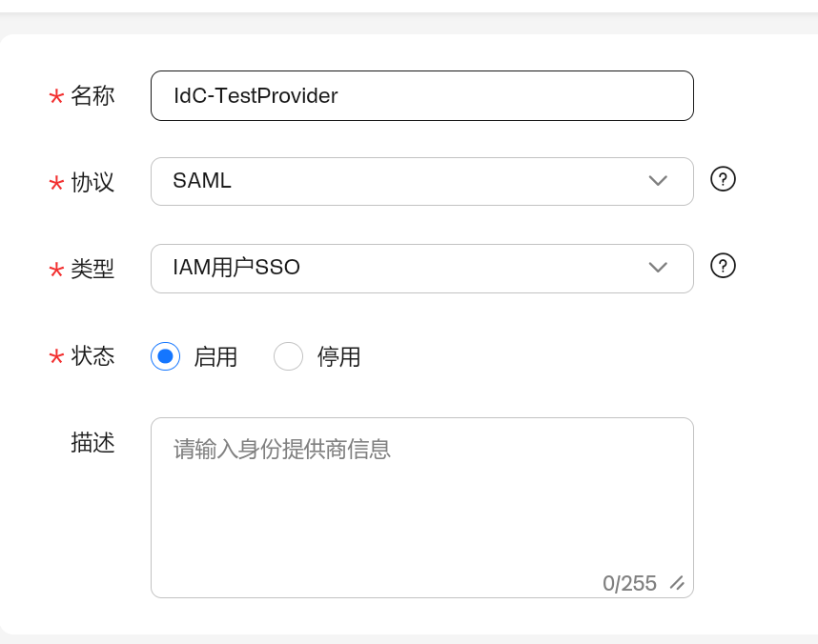This screenshot has height=644, width=818.
Task: Click the help icon beside the 协议 dropdown
Action: 724,179
